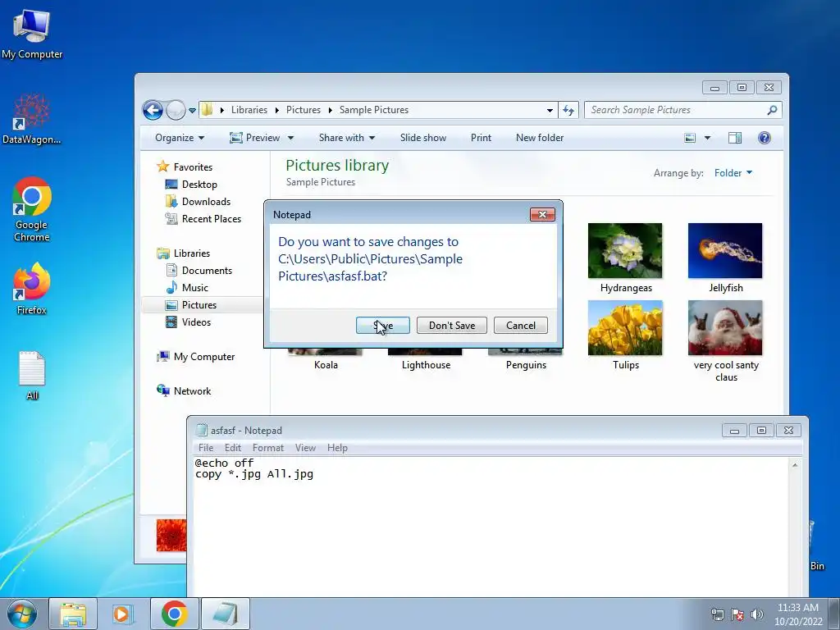Click the Pictures breadcrumb in address bar
The image size is (840, 630).
pos(304,110)
